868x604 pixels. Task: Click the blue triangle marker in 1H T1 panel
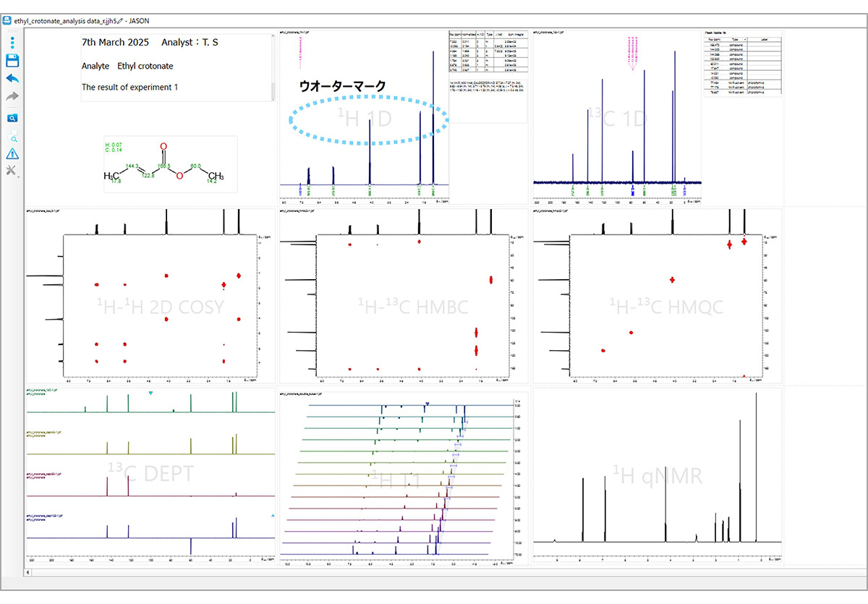[x=427, y=404]
